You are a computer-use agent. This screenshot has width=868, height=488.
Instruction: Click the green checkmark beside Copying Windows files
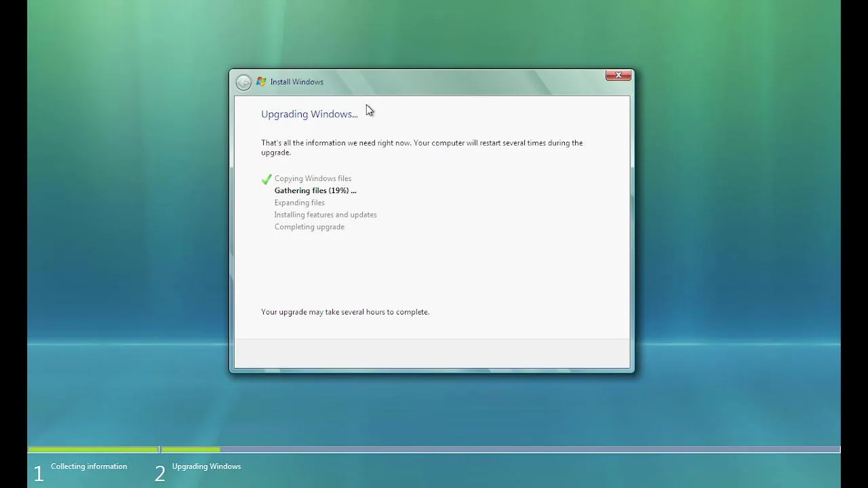267,179
